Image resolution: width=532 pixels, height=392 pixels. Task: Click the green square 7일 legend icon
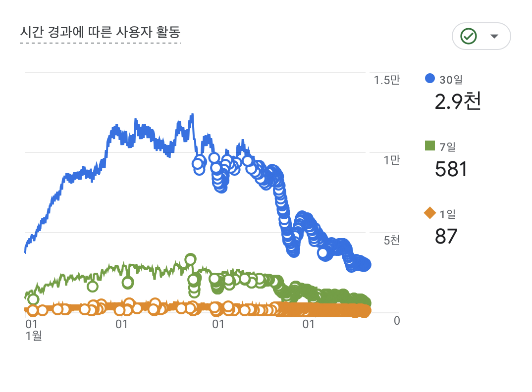430,146
